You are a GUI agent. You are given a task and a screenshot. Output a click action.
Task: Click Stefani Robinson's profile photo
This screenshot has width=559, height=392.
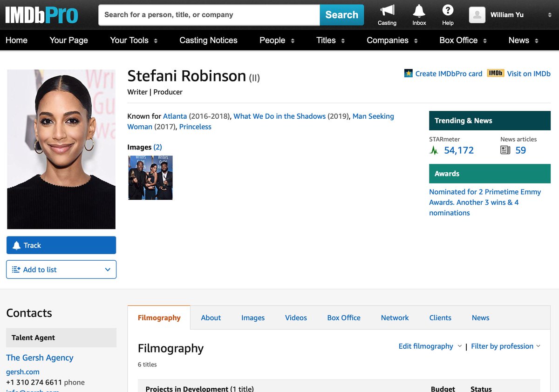(x=61, y=149)
